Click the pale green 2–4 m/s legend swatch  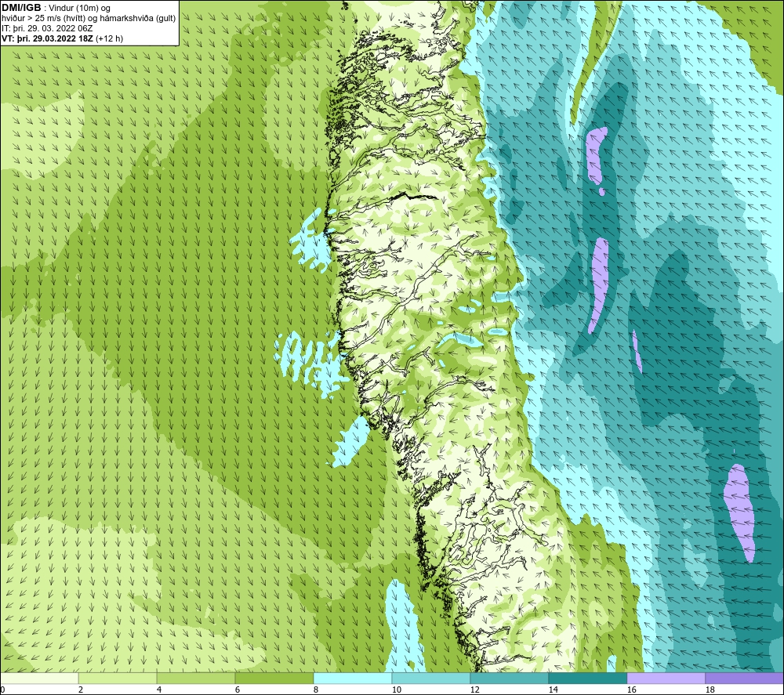[x=118, y=678]
